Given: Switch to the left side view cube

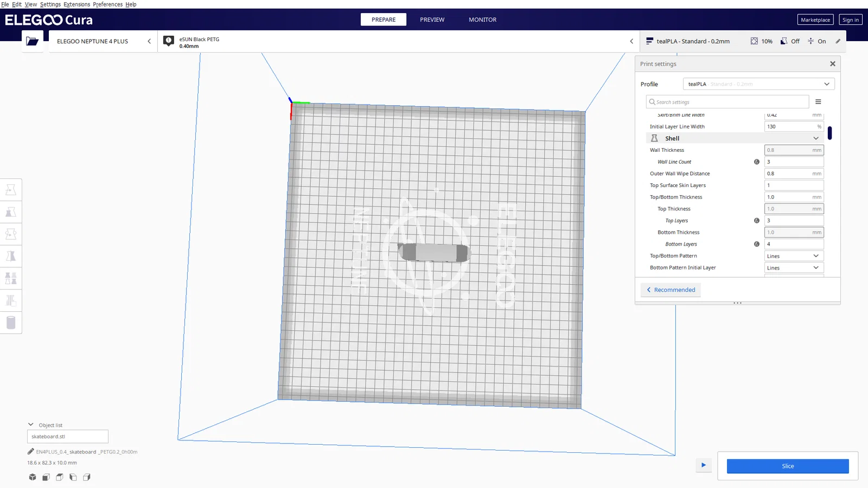Looking at the screenshot, I should [73, 477].
